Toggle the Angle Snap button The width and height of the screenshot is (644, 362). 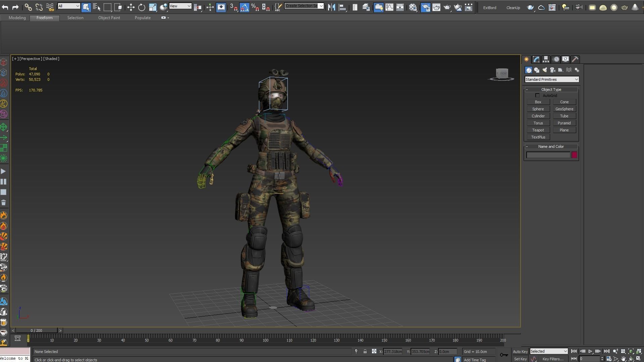pos(245,7)
